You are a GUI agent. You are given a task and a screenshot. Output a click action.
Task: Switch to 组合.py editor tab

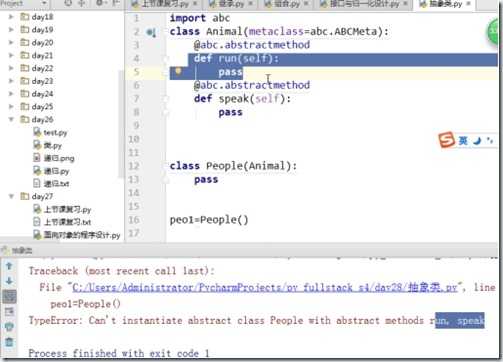pos(286,4)
